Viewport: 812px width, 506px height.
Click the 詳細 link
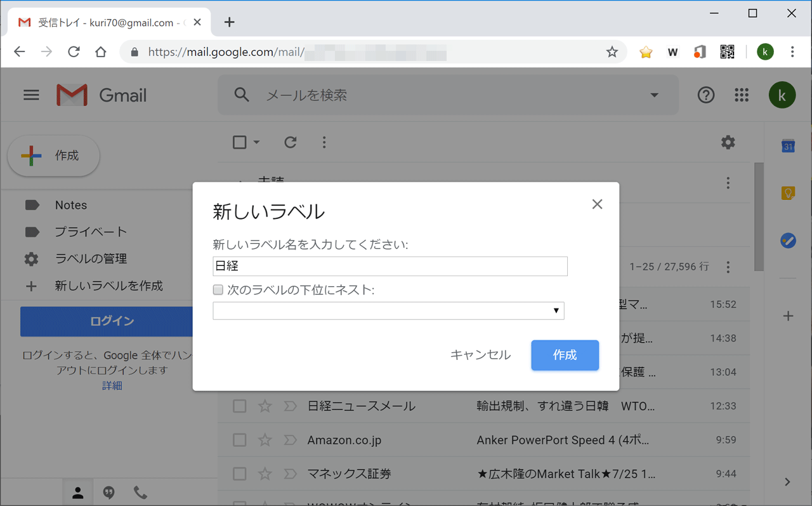[x=112, y=385]
